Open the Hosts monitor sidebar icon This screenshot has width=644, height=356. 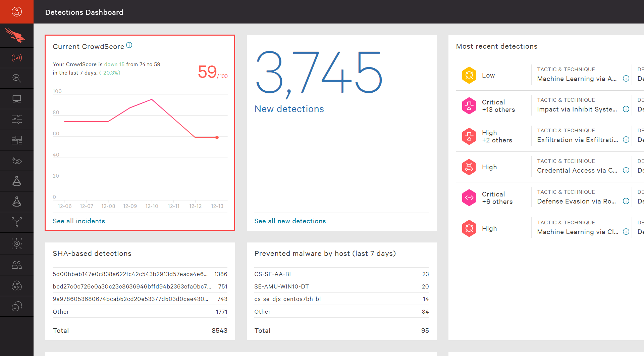tap(17, 99)
